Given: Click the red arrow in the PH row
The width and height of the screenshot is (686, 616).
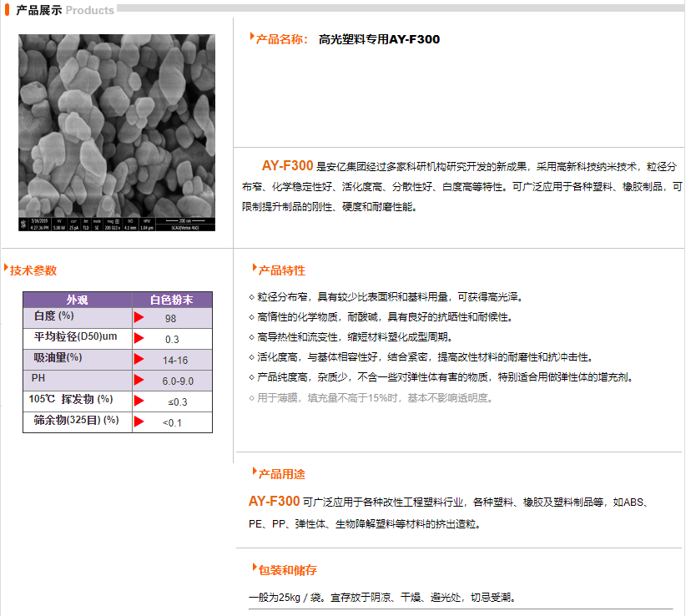Looking at the screenshot, I should coord(139,380).
